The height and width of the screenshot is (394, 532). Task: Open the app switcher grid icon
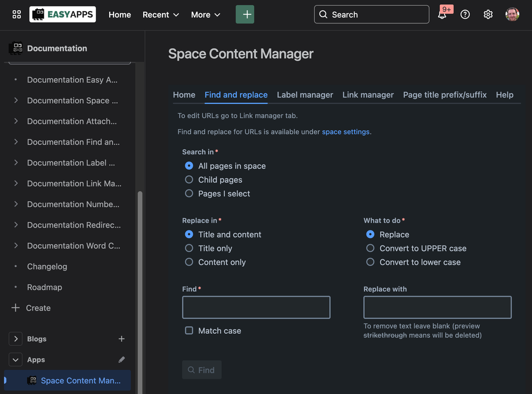[x=17, y=14]
